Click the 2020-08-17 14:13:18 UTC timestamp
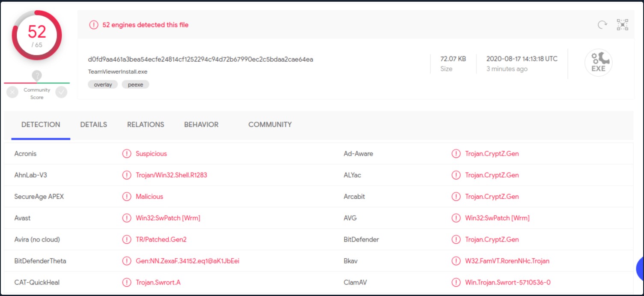 point(522,59)
